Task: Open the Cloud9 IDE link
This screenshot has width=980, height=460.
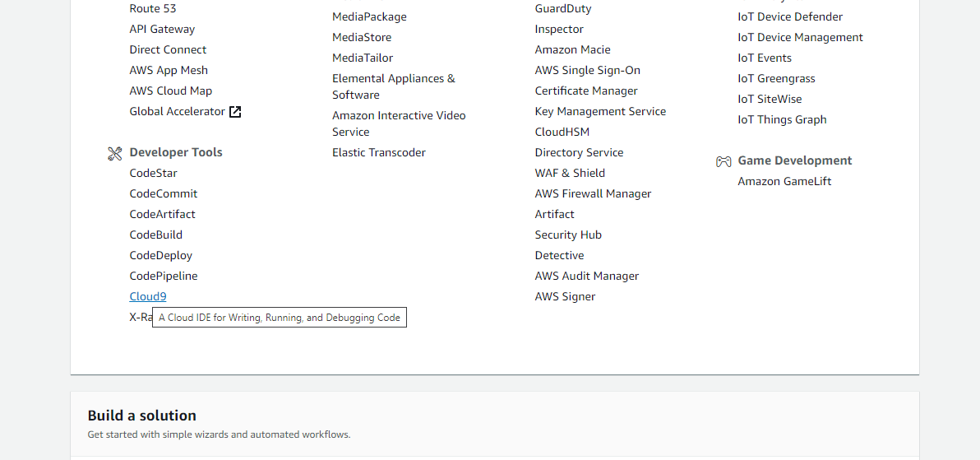Action: coord(147,296)
